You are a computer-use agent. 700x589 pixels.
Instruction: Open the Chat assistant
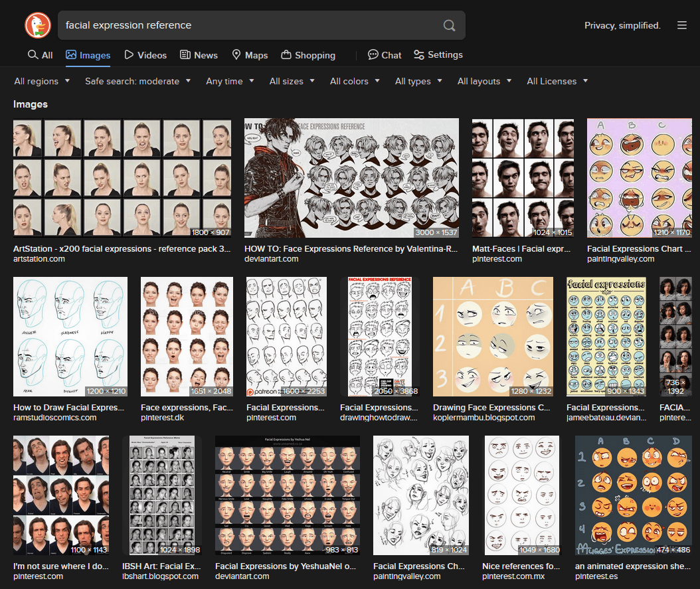385,55
